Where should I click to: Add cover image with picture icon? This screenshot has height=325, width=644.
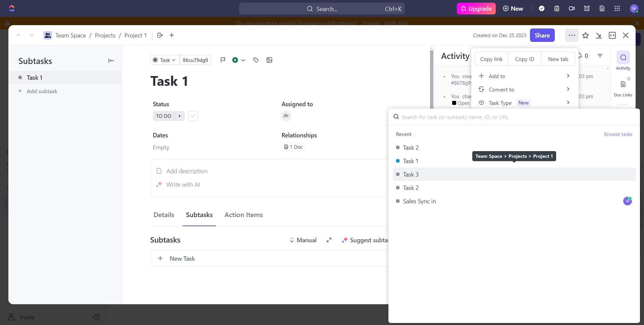pos(269,60)
